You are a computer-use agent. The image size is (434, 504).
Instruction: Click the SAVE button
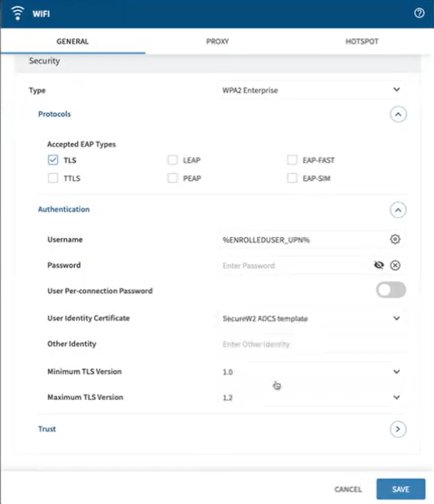coord(401,489)
